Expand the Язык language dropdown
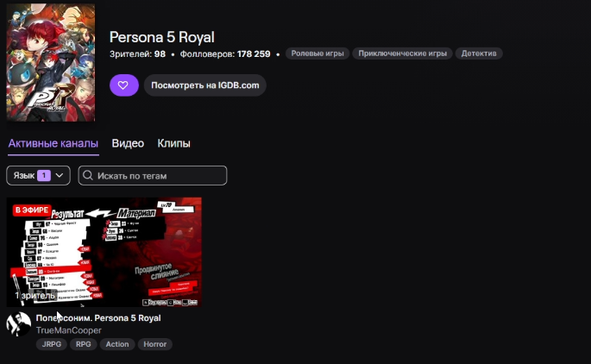Screen dimensions: 591x364 (x=38, y=176)
